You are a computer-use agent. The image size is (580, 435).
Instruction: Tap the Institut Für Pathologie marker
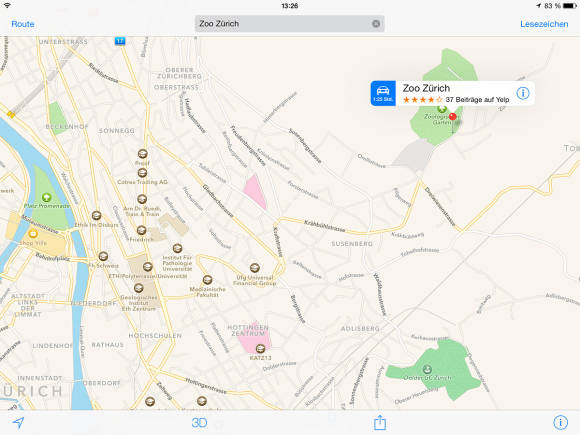[177, 247]
